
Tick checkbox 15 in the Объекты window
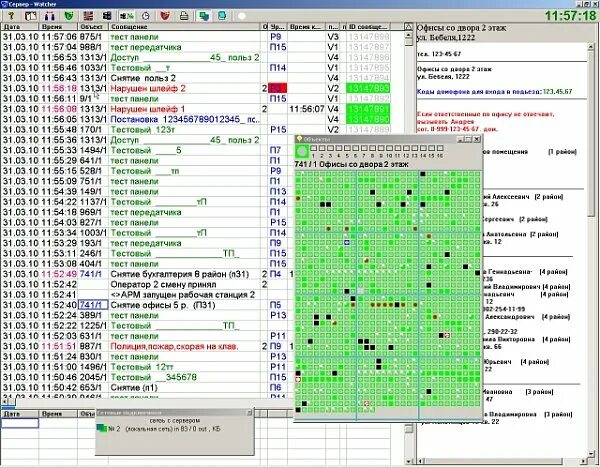pos(431,148)
